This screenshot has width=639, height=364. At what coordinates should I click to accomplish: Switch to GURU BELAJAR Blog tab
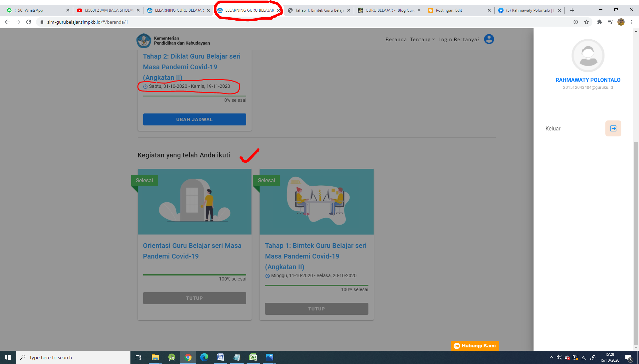pyautogui.click(x=389, y=10)
